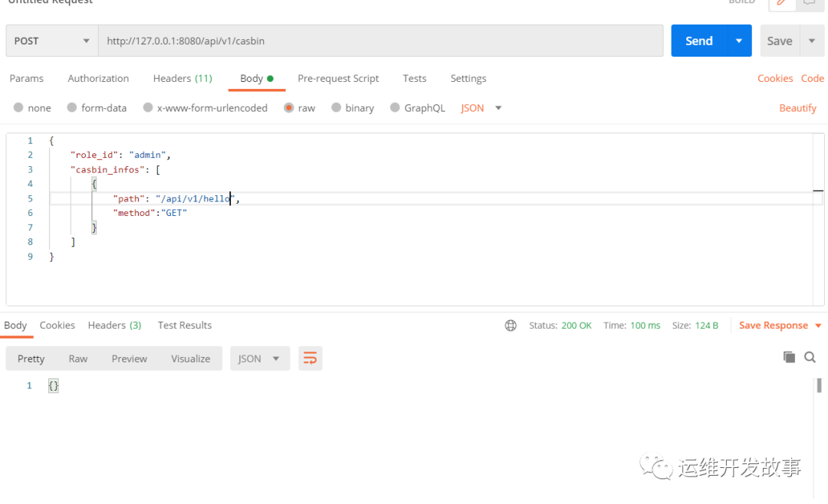Click the "role_id" line in editor
Image resolution: width=828 pixels, height=504 pixels.
120,155
